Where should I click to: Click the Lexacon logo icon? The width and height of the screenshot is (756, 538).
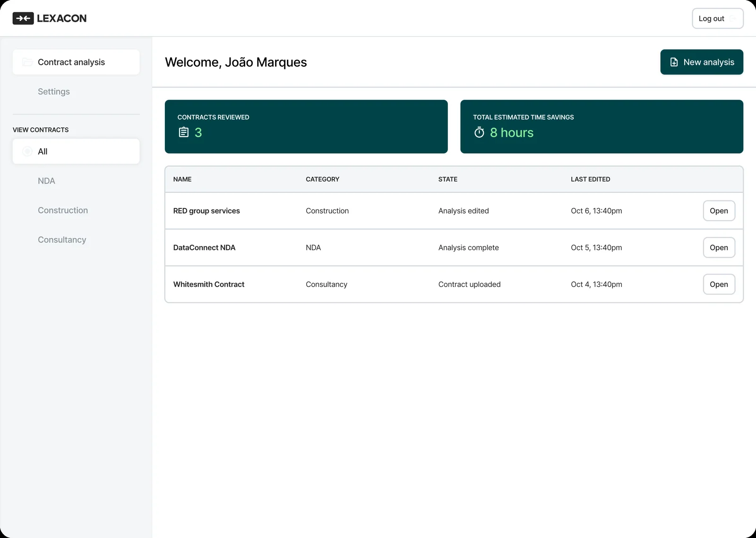[x=23, y=18]
